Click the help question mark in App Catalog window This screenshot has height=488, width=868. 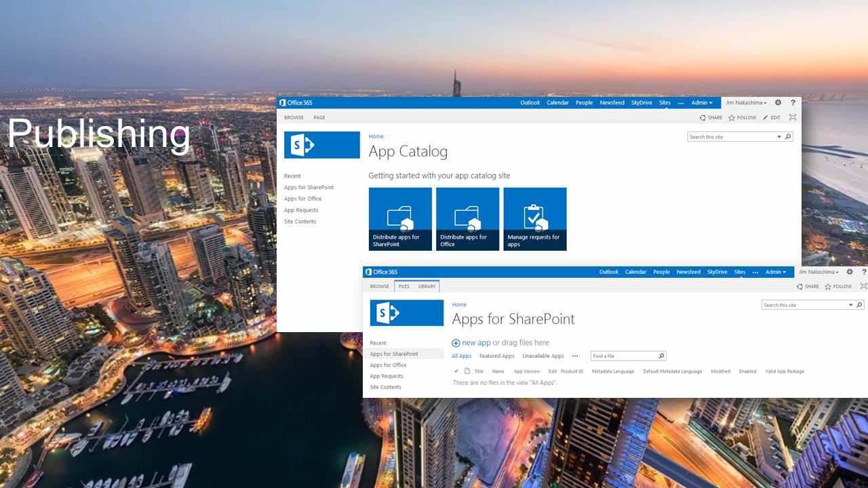coord(793,103)
